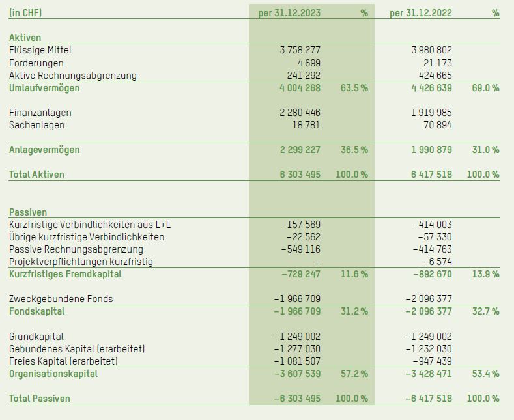Viewport: 514px width, 420px height.
Task: Click the 63.5 % Umlaufvermögen percentage
Action: pos(354,88)
